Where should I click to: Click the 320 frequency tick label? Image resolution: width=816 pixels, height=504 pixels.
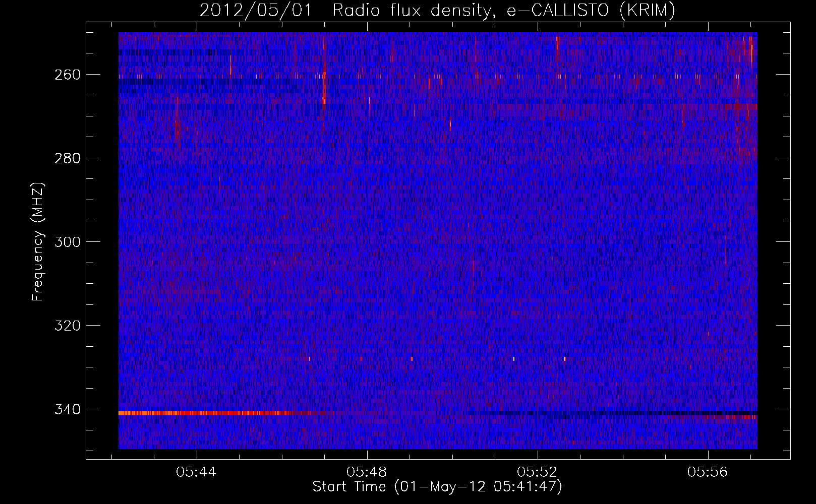[x=68, y=326]
